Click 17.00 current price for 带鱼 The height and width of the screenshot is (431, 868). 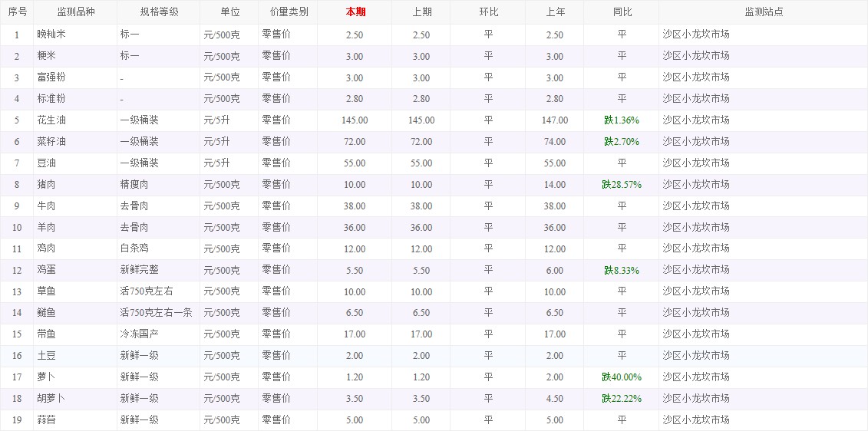point(355,334)
